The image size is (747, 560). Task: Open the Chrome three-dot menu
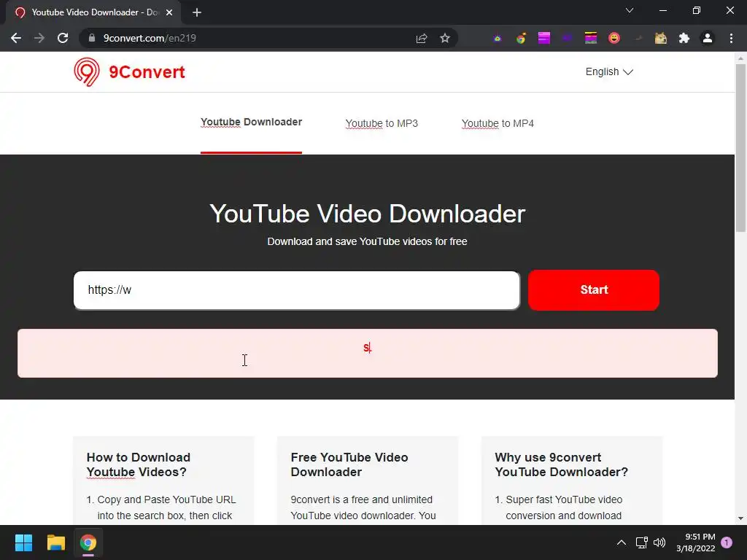731,38
